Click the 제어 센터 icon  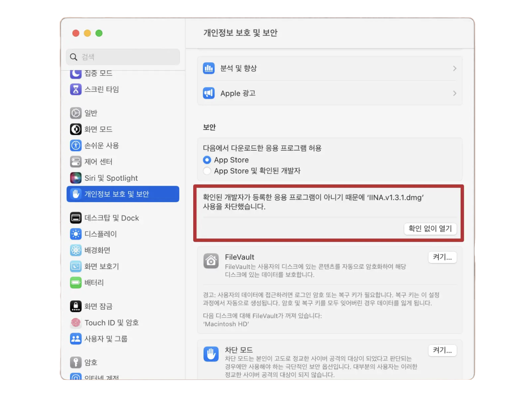point(75,162)
